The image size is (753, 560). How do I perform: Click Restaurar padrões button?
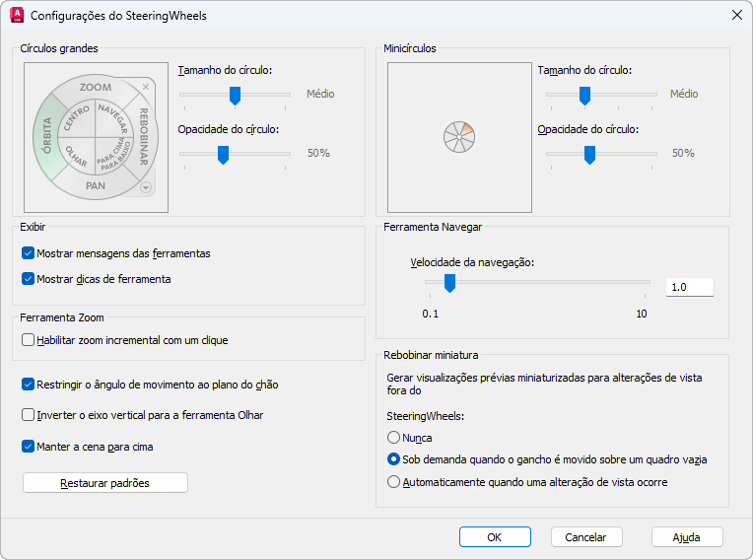tap(105, 483)
